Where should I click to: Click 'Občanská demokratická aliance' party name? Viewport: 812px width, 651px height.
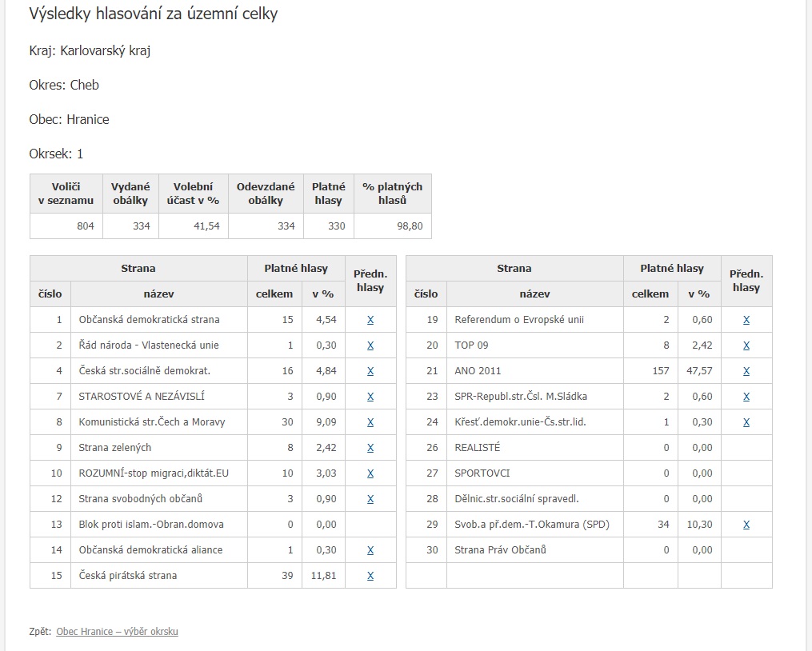pyautogui.click(x=150, y=549)
